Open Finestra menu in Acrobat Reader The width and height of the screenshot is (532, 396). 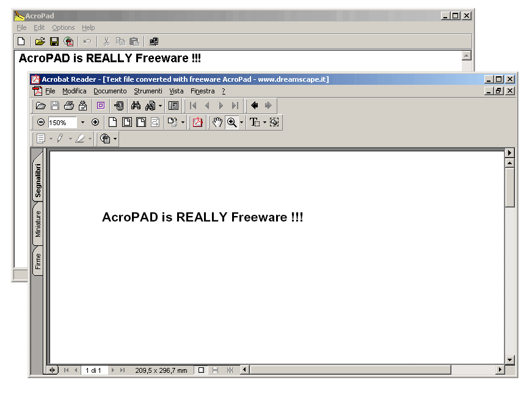coord(203,91)
